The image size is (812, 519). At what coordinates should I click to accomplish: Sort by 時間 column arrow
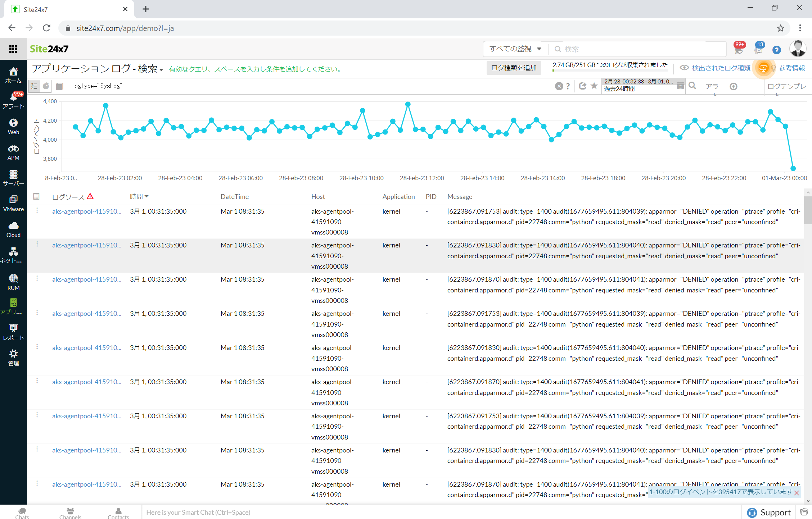click(x=146, y=196)
